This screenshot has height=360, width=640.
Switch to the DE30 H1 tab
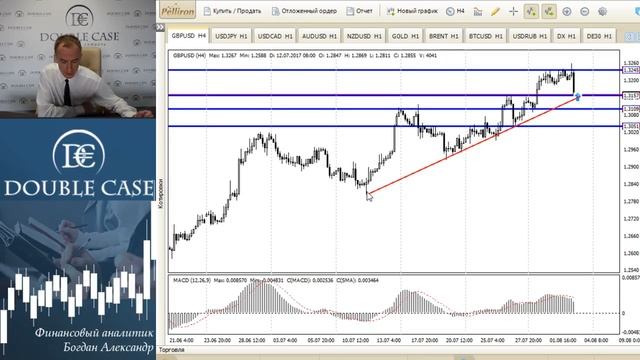(599, 36)
